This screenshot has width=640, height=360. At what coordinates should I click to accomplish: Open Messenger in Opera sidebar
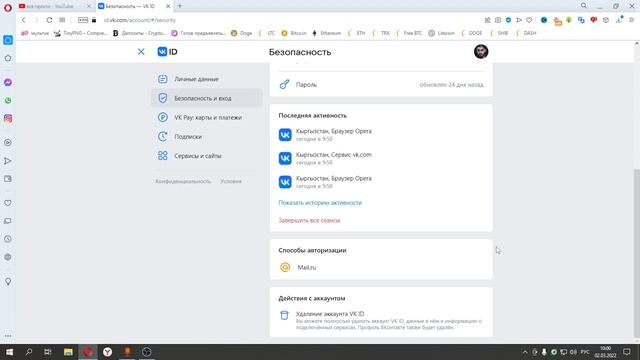[8, 82]
